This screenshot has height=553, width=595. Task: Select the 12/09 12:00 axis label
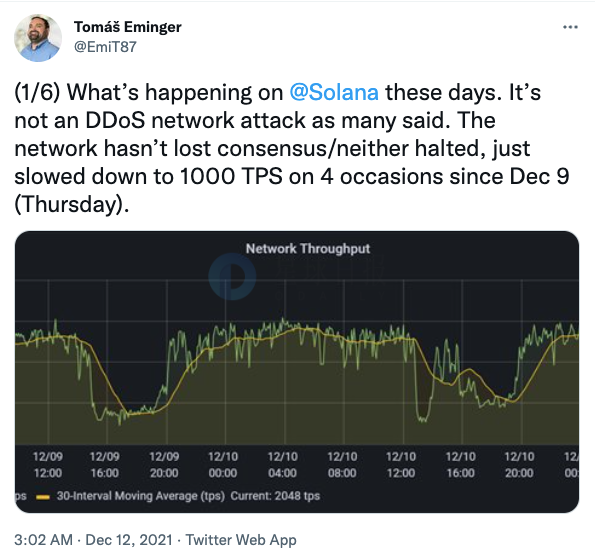[x=48, y=465]
